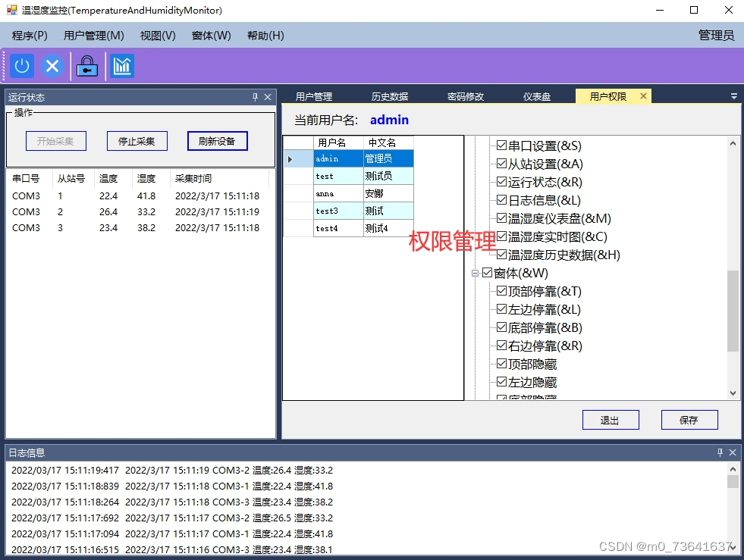The height and width of the screenshot is (560, 744).
Task: Select COM3 slave 2 data row
Action: tap(137, 212)
